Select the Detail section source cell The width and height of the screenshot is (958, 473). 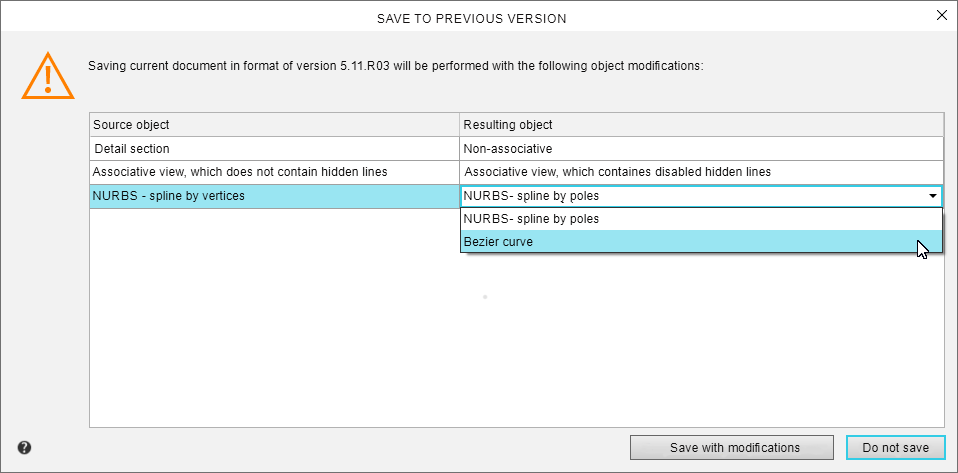point(273,148)
